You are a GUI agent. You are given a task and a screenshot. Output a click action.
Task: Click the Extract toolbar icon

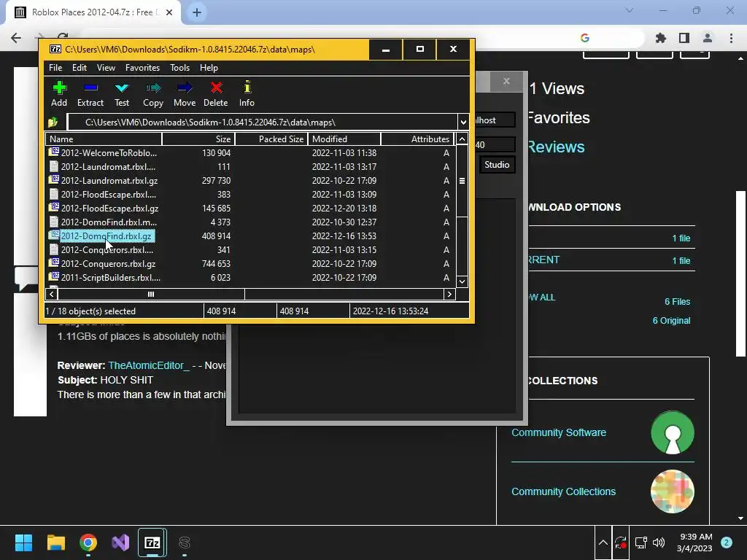[x=90, y=94]
